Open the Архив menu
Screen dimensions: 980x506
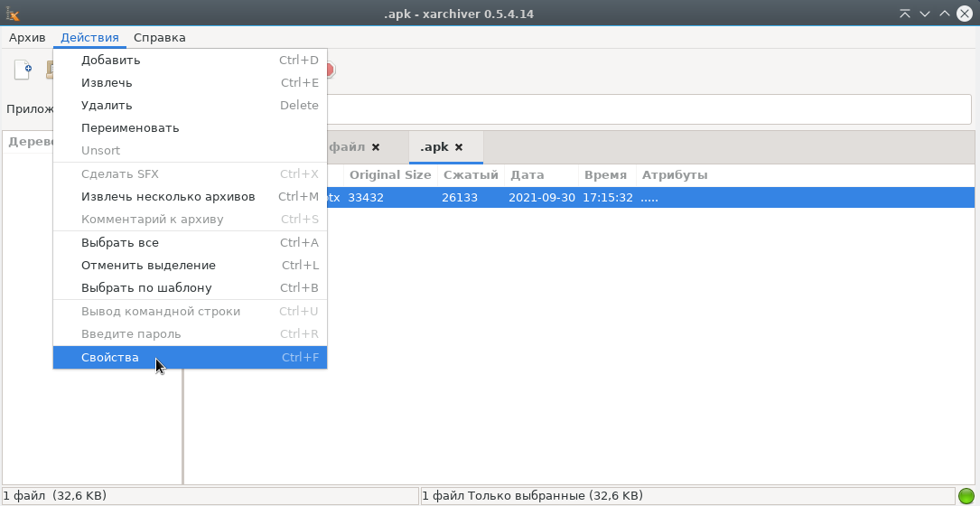click(27, 38)
